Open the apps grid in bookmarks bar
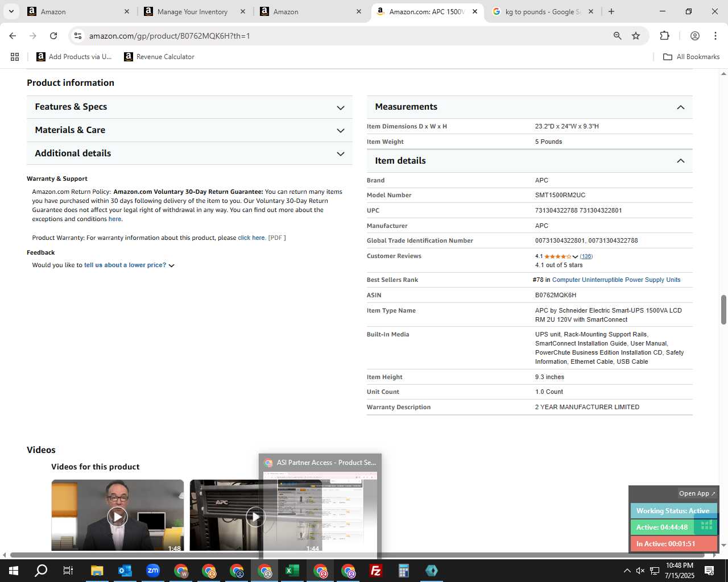 pyautogui.click(x=15, y=57)
